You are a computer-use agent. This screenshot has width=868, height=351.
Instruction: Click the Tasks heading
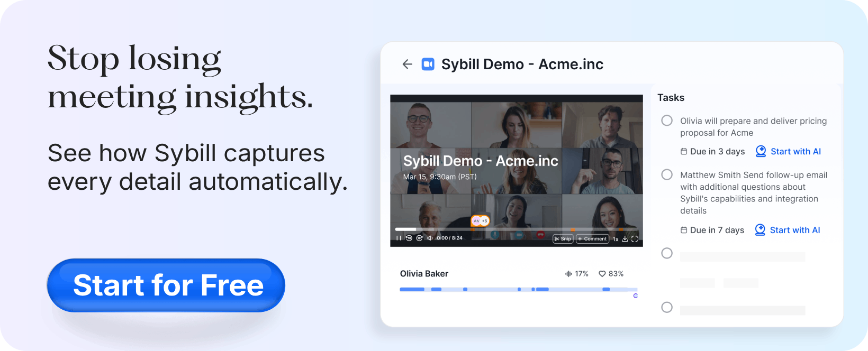[x=671, y=98]
